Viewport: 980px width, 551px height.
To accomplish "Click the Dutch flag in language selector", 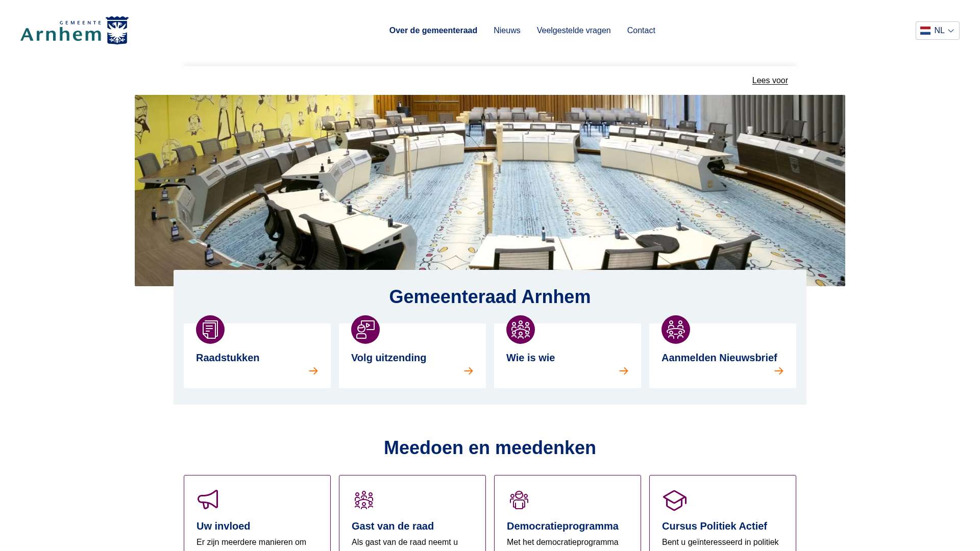I will [925, 31].
